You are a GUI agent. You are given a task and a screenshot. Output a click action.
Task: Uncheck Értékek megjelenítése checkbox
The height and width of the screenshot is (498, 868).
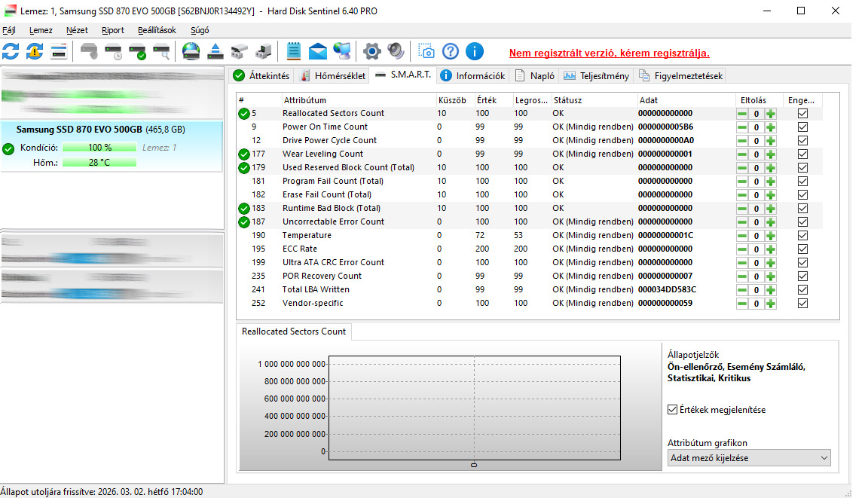click(673, 409)
